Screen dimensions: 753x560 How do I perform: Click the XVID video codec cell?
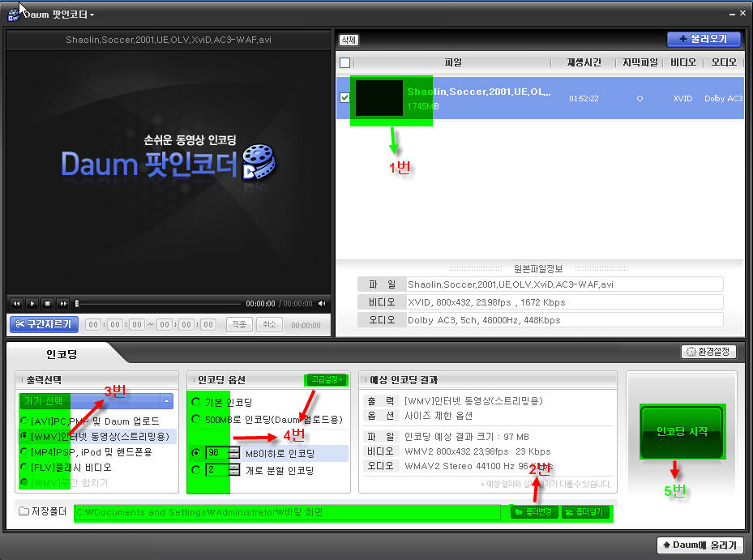point(682,98)
